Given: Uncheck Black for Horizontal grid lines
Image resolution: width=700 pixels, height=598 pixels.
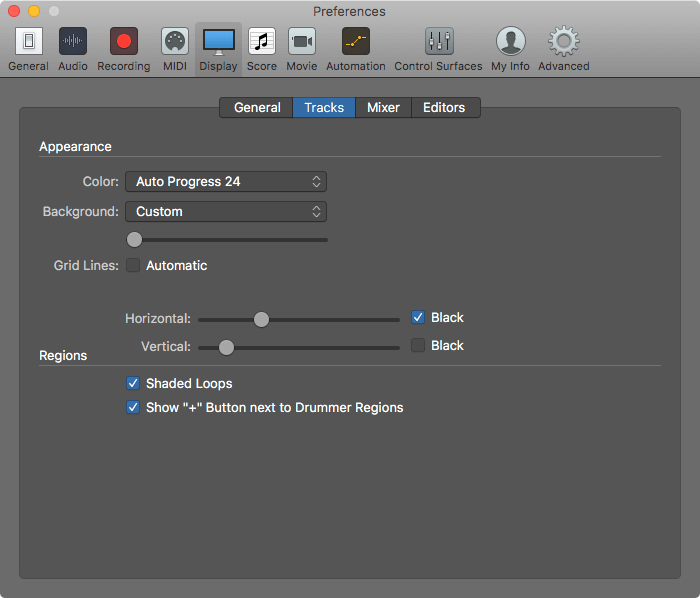Looking at the screenshot, I should pos(418,317).
